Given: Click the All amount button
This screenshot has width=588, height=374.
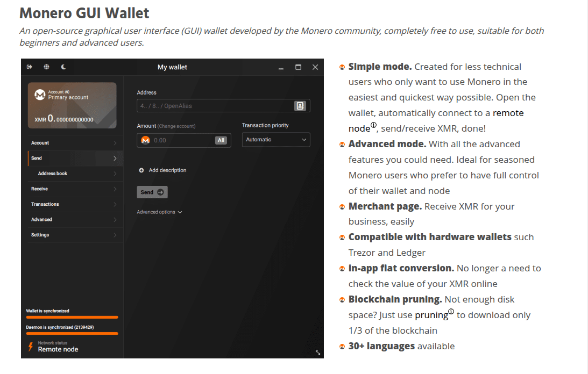Looking at the screenshot, I should [x=221, y=140].
